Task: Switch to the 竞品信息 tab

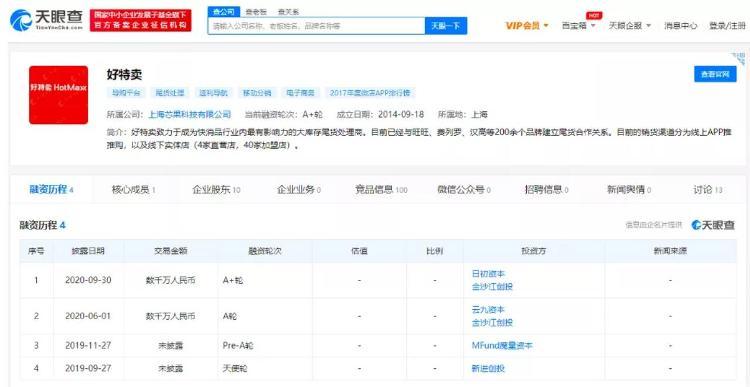Action: point(381,189)
